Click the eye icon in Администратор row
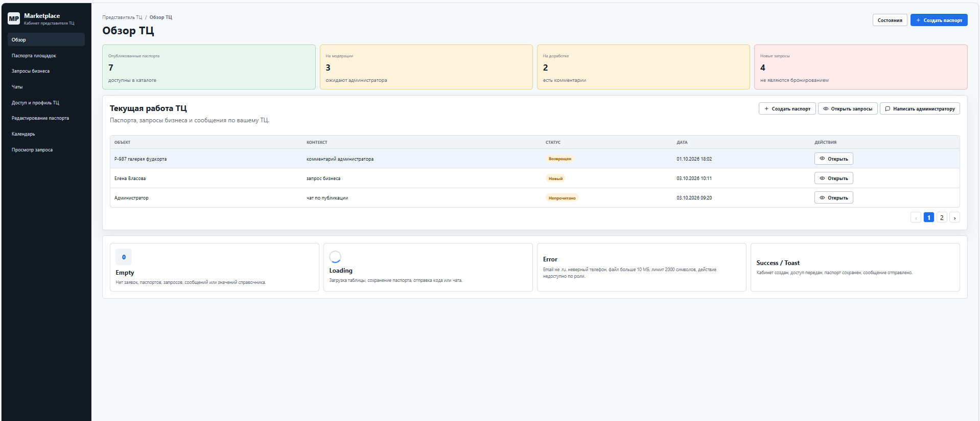This screenshot has height=421, width=980. 822,197
